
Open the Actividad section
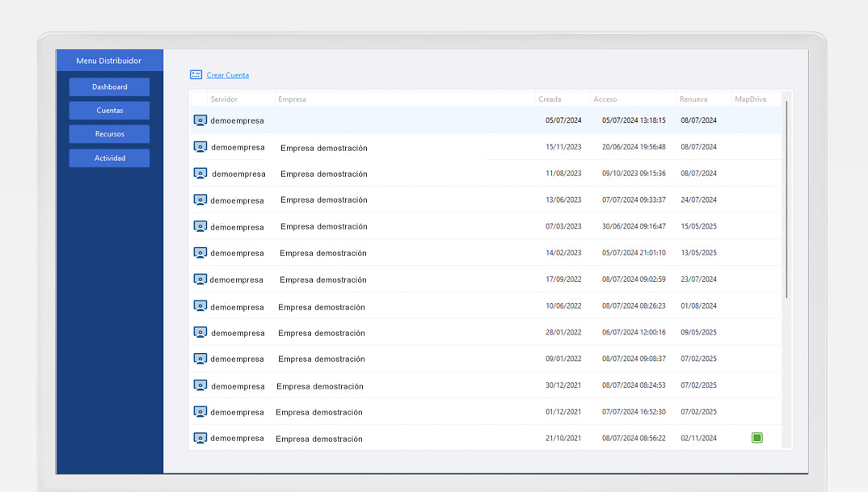click(x=110, y=158)
